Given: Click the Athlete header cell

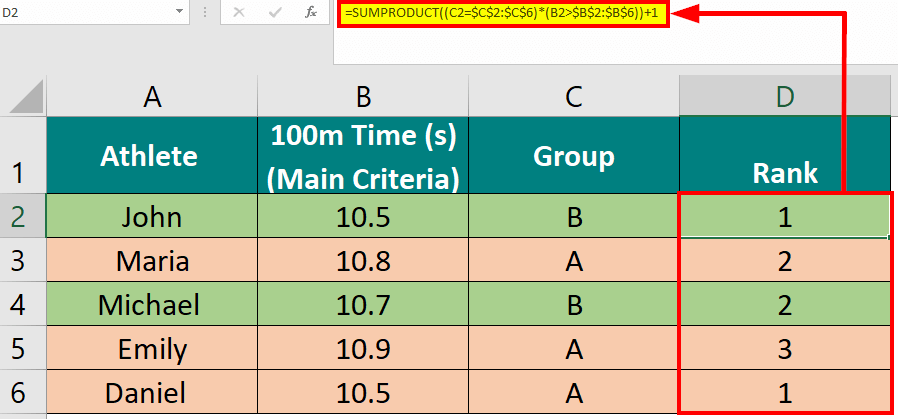Looking at the screenshot, I should [x=152, y=155].
